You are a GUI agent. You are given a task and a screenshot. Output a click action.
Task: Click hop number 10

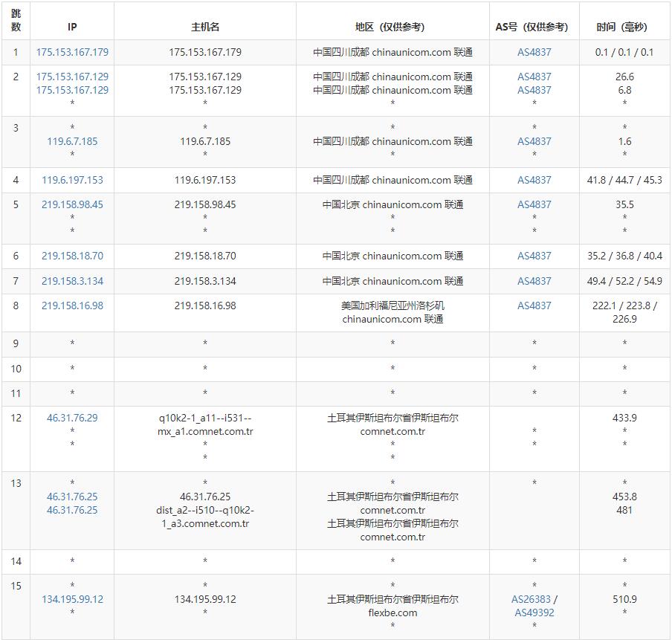point(16,369)
